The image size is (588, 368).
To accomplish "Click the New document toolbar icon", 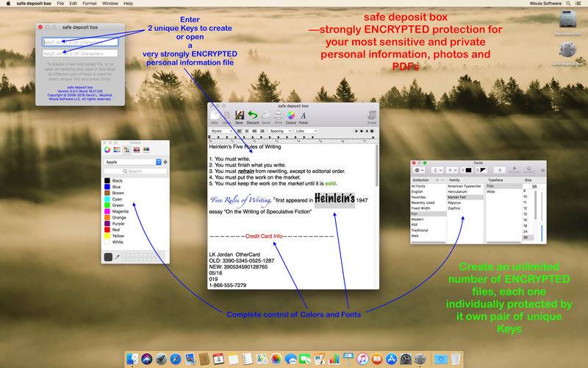I will (x=215, y=116).
